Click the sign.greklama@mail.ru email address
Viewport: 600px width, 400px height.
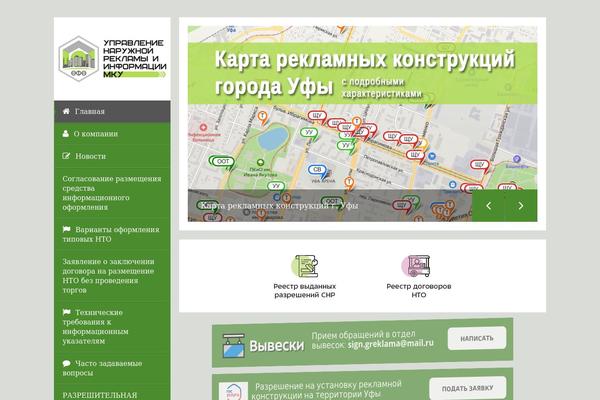[x=391, y=344]
